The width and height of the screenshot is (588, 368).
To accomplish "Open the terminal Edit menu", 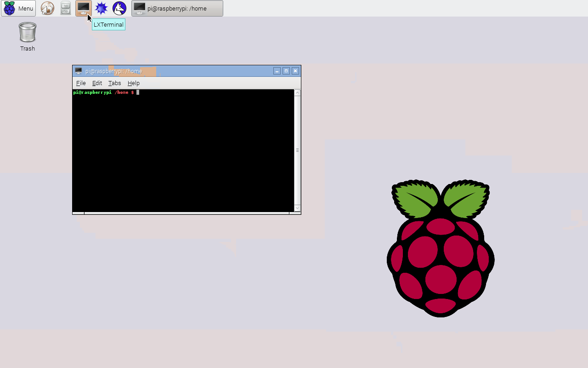I will point(97,83).
